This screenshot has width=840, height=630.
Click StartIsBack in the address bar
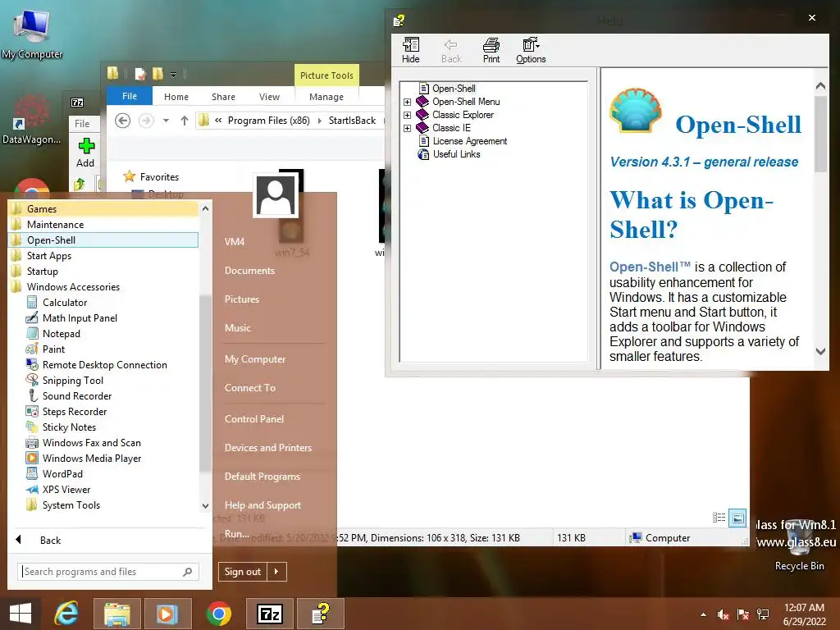pyautogui.click(x=352, y=121)
